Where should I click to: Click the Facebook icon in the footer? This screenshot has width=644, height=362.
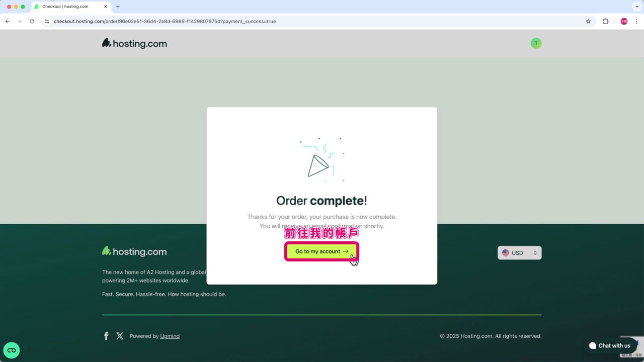106,336
